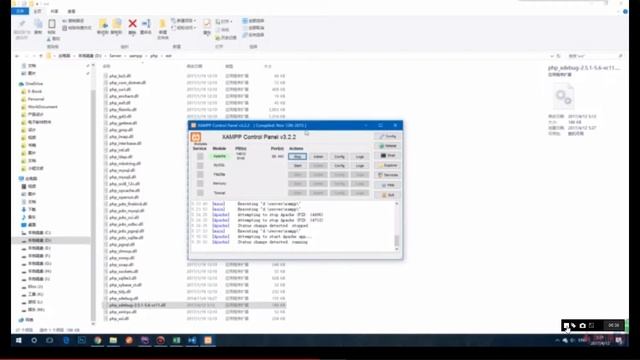Create a New folder from ribbon

(x=162, y=29)
